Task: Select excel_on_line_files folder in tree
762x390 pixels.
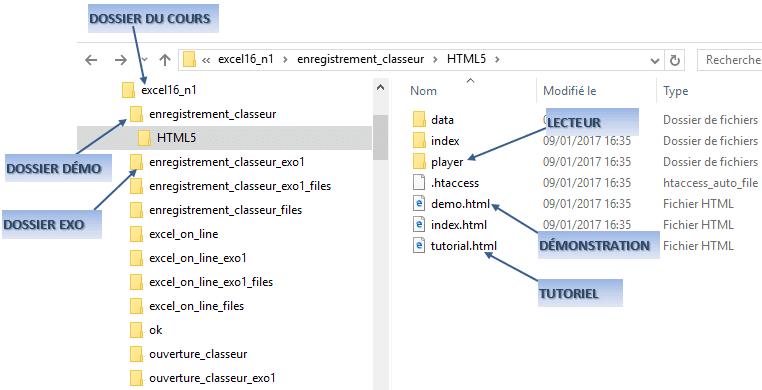Action: pos(196,306)
